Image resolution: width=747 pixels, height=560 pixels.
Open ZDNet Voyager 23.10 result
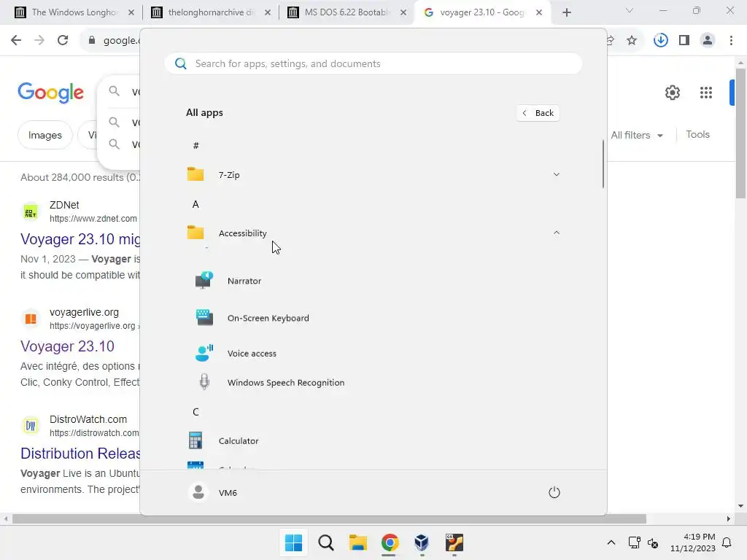[x=80, y=239]
